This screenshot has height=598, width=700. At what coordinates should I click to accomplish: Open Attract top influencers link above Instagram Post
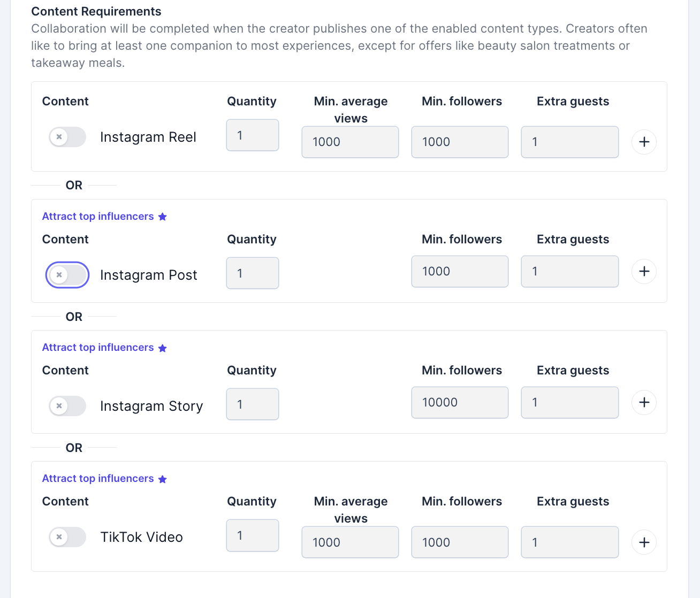98,217
